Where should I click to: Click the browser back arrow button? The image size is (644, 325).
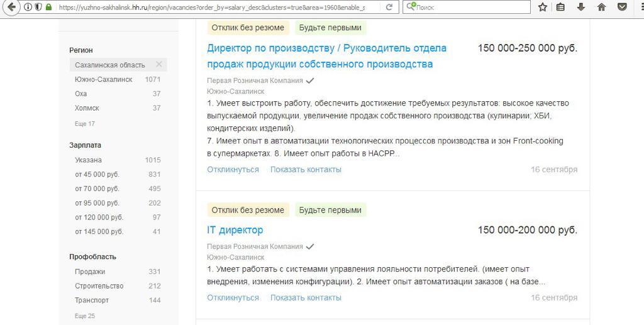(11, 7)
